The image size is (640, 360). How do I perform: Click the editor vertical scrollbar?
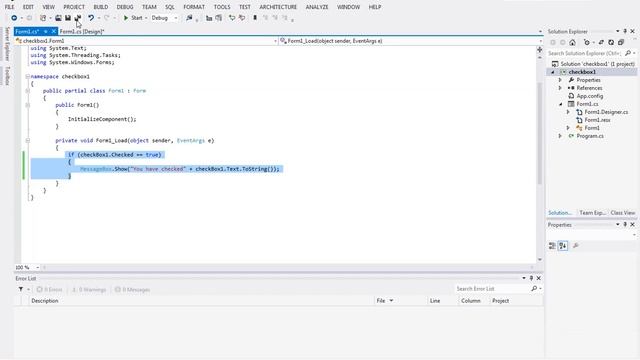point(540,133)
